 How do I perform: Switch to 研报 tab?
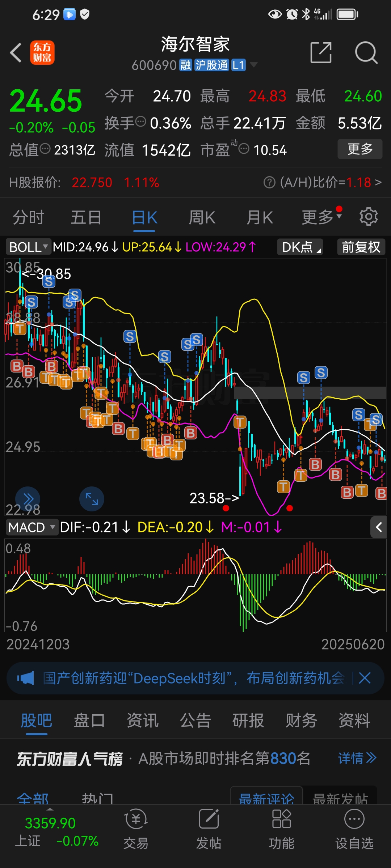[248, 720]
